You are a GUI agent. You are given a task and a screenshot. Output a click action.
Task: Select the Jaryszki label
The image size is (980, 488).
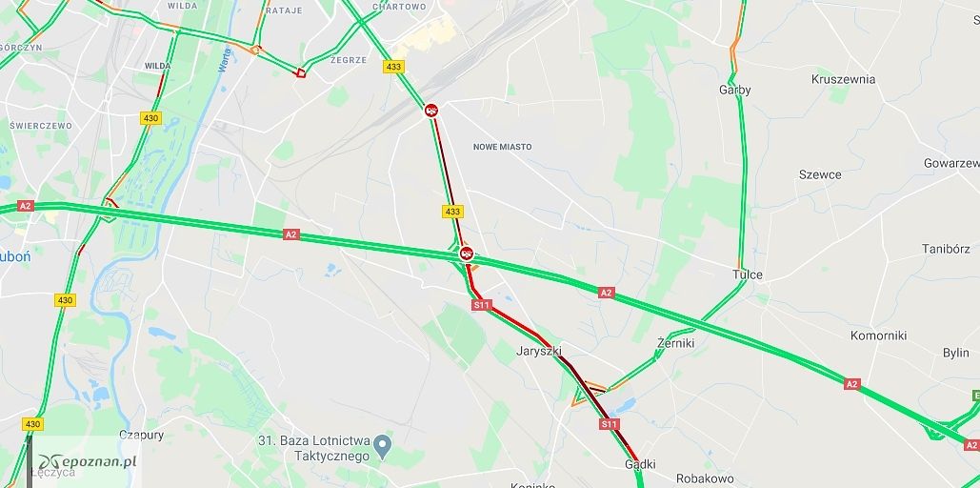click(539, 351)
